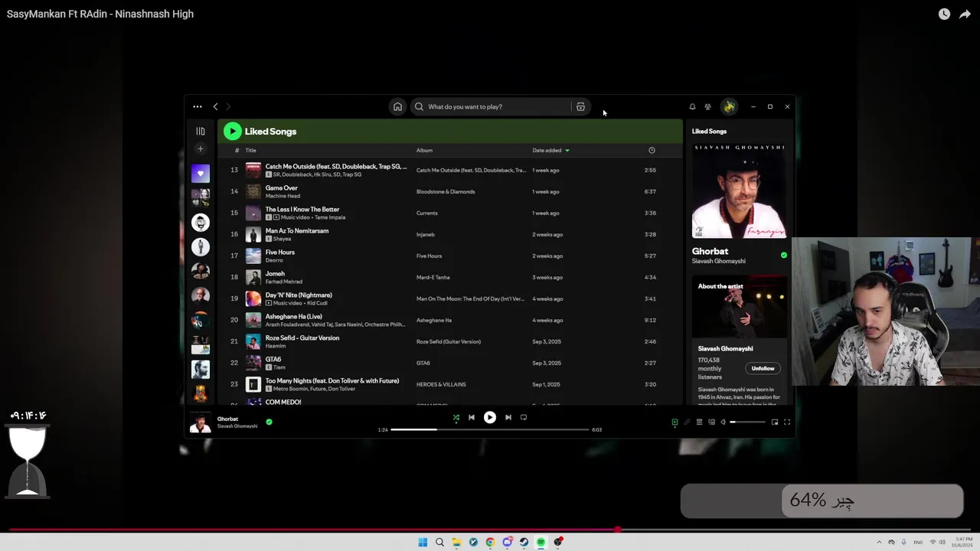Open Liked Songs heart in sidebar

pos(201,173)
